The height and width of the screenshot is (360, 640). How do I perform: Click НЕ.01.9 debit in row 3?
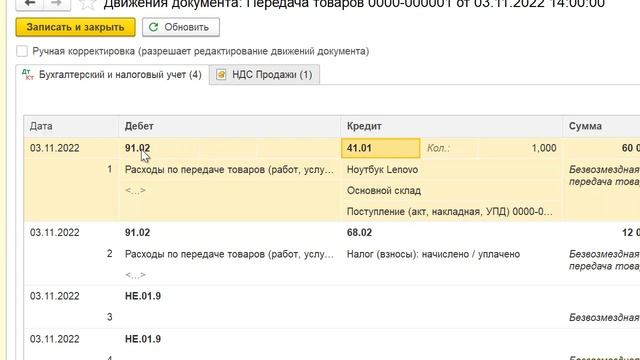click(143, 296)
